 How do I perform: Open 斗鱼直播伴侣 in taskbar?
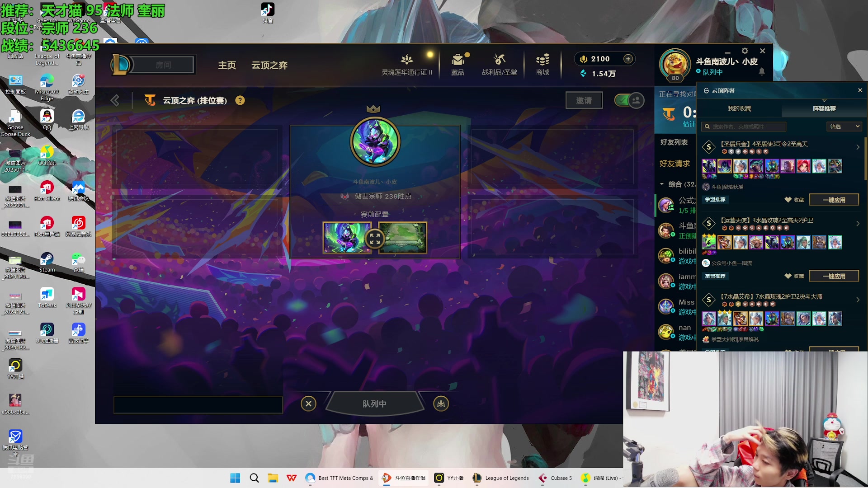[404, 478]
